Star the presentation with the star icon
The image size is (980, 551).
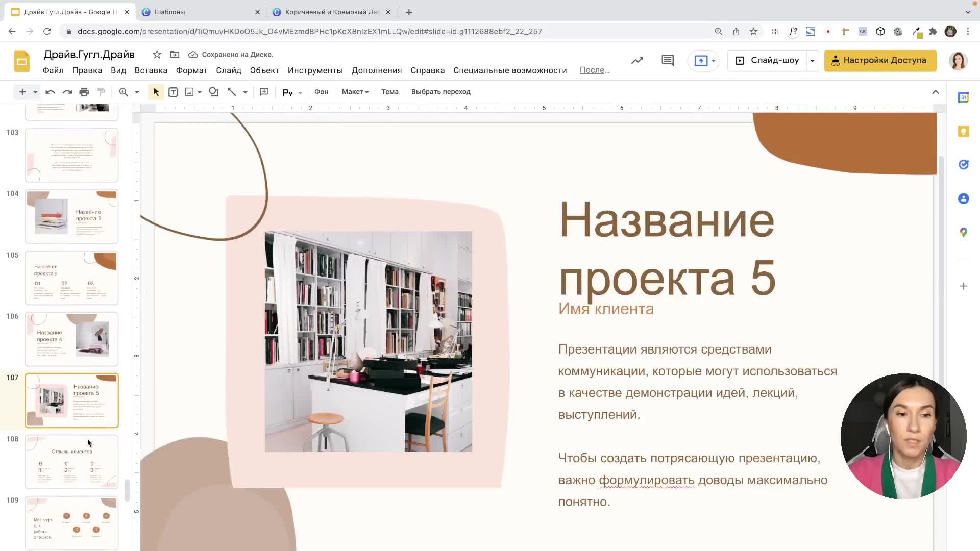(x=157, y=55)
